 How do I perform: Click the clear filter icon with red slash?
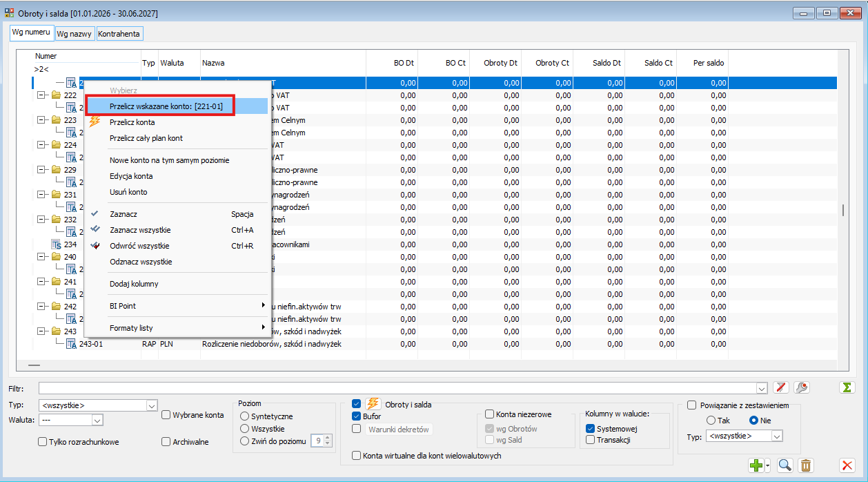click(780, 387)
